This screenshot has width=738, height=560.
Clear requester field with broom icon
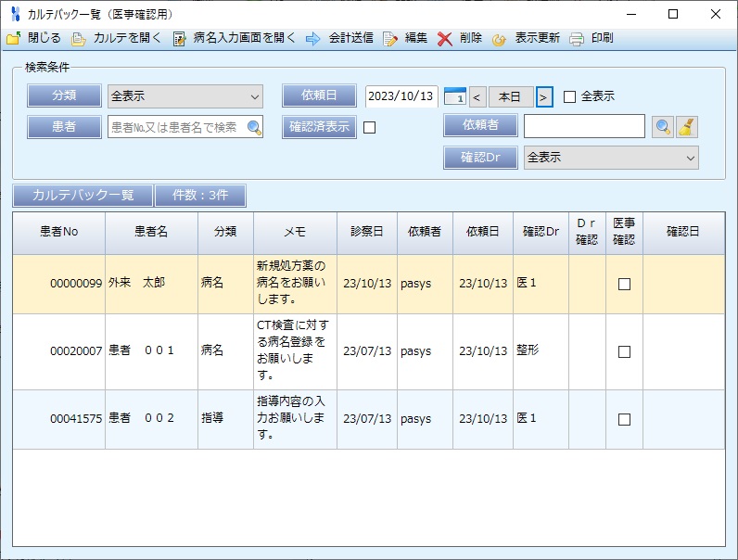[x=686, y=127]
